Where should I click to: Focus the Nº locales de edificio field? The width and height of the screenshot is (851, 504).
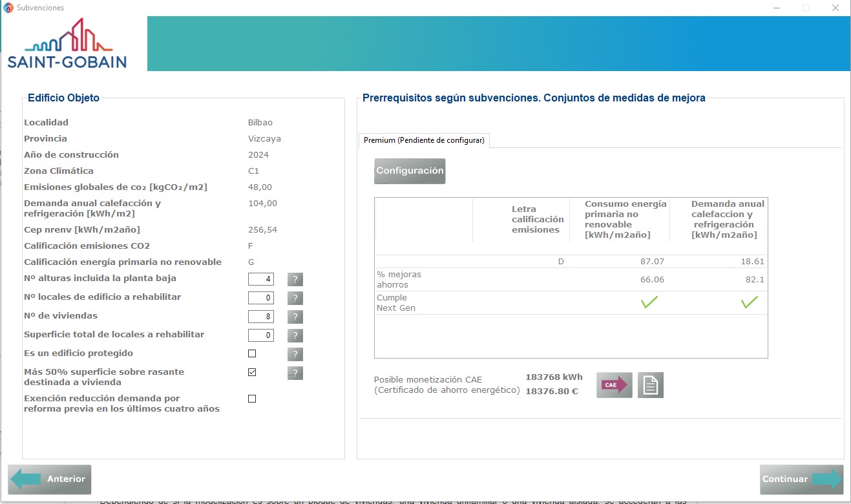point(261,298)
